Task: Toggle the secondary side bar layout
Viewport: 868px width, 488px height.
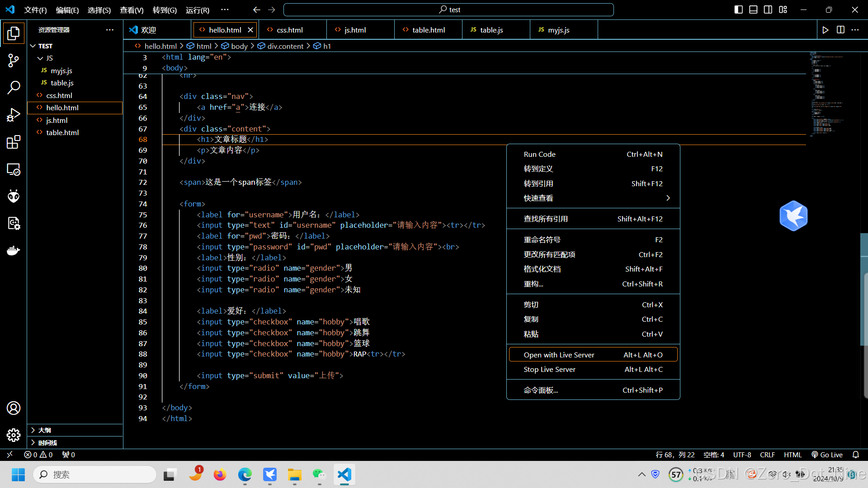Action: click(x=768, y=9)
